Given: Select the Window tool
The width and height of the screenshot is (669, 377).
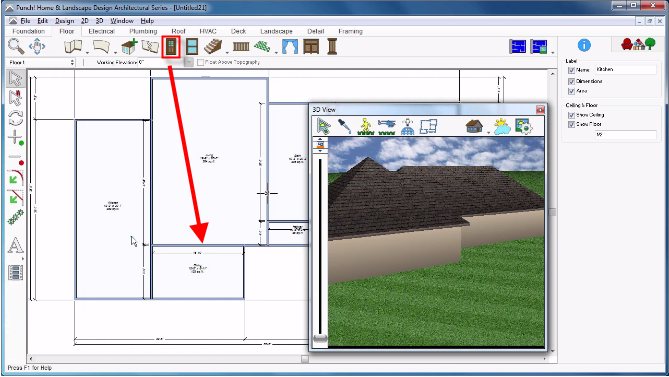Looking at the screenshot, I should coord(192,46).
